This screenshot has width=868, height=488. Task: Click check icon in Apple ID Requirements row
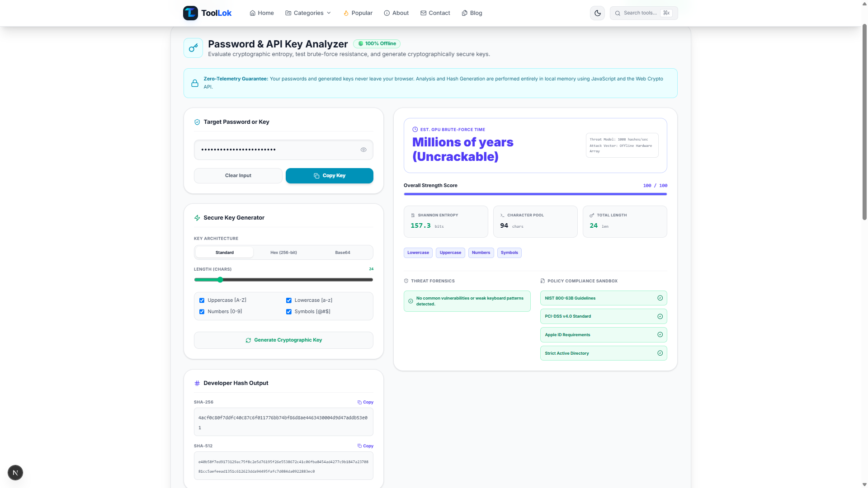click(660, 335)
